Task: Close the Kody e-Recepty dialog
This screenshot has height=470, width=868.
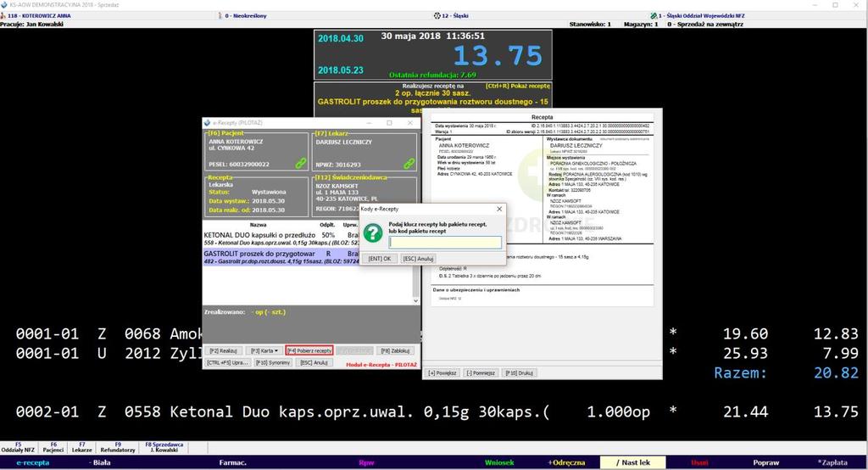Action: coord(499,209)
